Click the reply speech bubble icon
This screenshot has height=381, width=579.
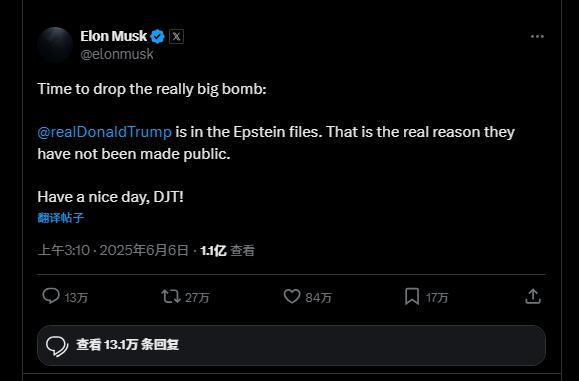click(51, 296)
